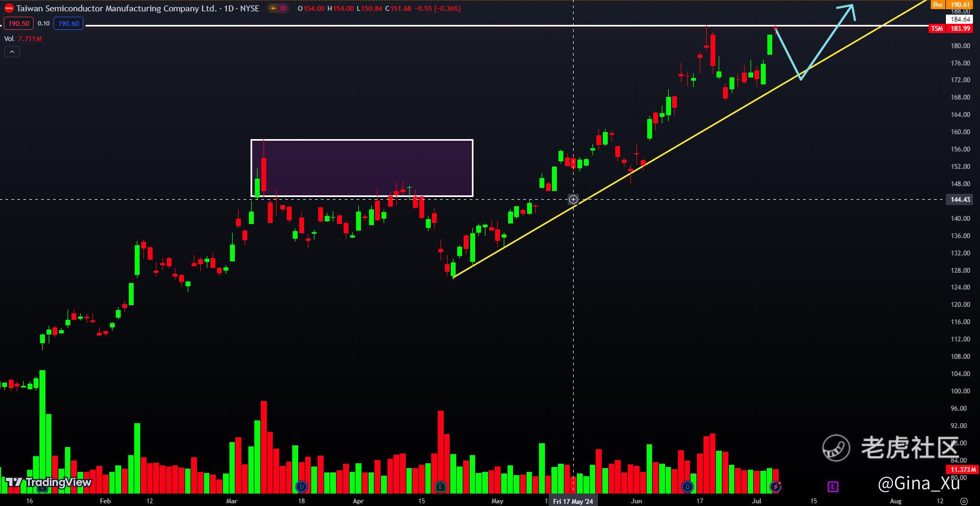Screen dimensions: 980x506
Task: Click the 108.00 price scale label
Action: pos(961,357)
